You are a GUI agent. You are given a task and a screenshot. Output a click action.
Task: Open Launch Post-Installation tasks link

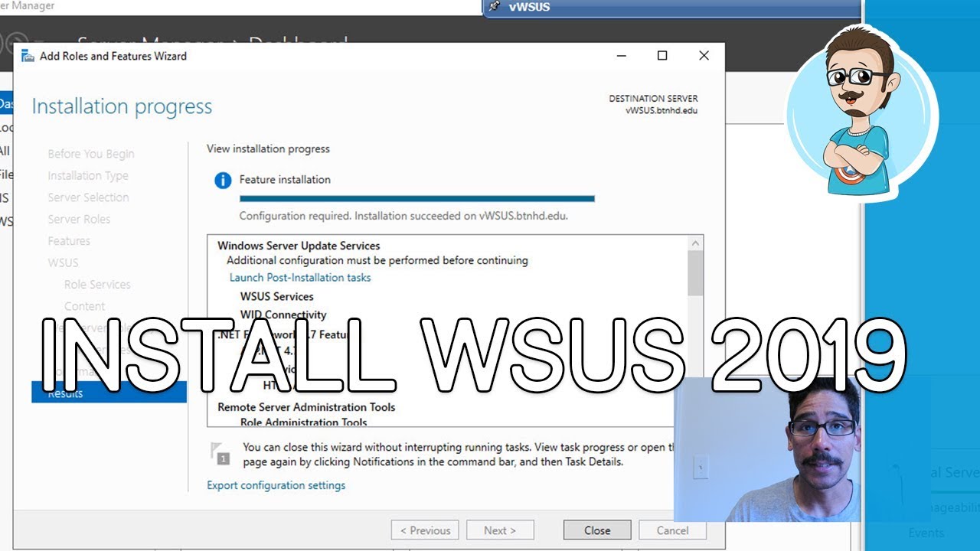(x=300, y=278)
